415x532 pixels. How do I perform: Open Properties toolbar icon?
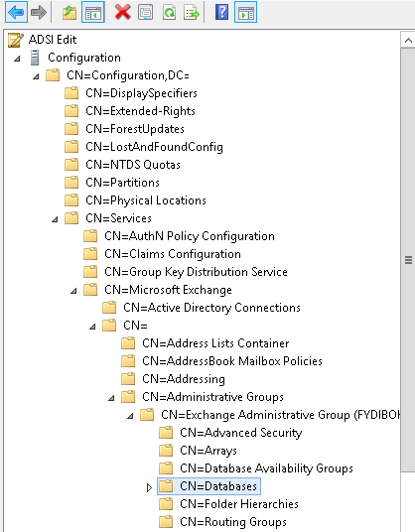click(146, 13)
